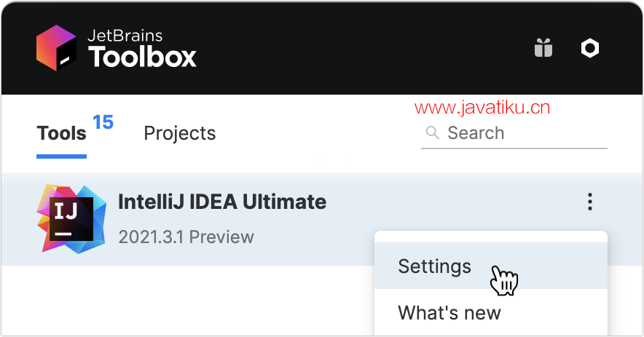Click the IntelliJ IDEA Ultimate title

coord(222,202)
